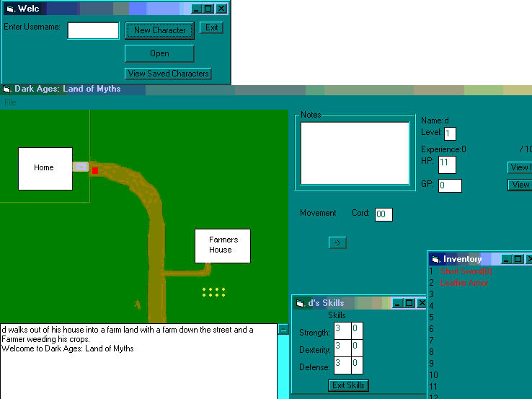The height and width of the screenshot is (399, 532).
Task: Click inventory slot number 10
Action: click(x=433, y=375)
